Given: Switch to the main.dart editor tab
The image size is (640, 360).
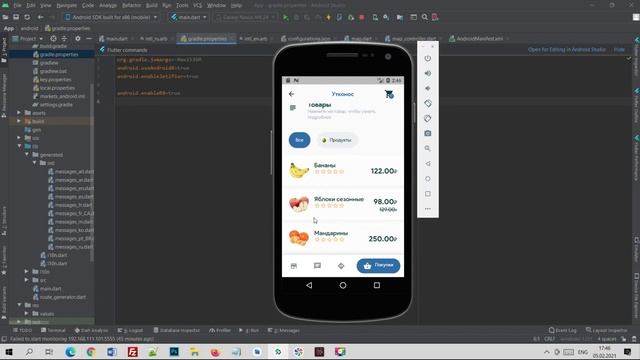Looking at the screenshot, I should pyautogui.click(x=116, y=39).
